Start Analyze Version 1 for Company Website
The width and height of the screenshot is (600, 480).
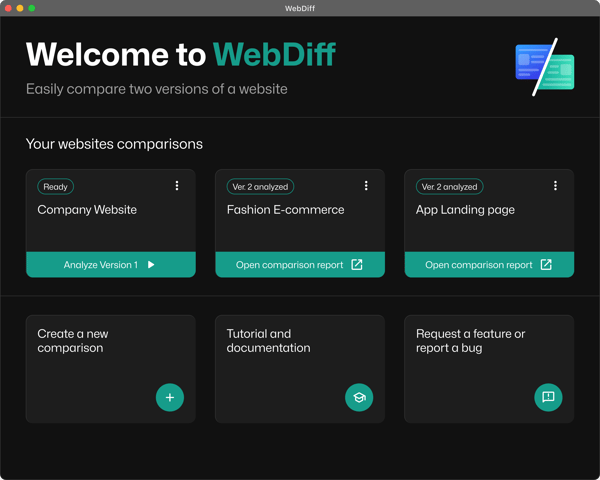coord(111,264)
